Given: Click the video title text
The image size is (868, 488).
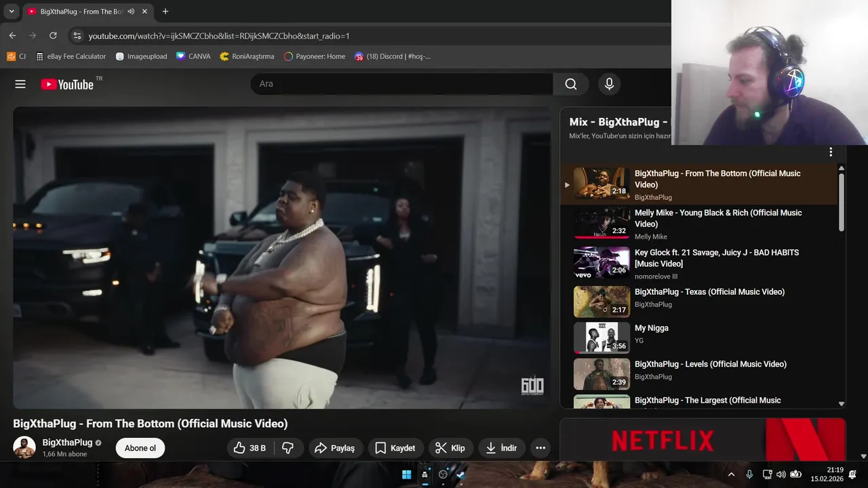Looking at the screenshot, I should (151, 424).
